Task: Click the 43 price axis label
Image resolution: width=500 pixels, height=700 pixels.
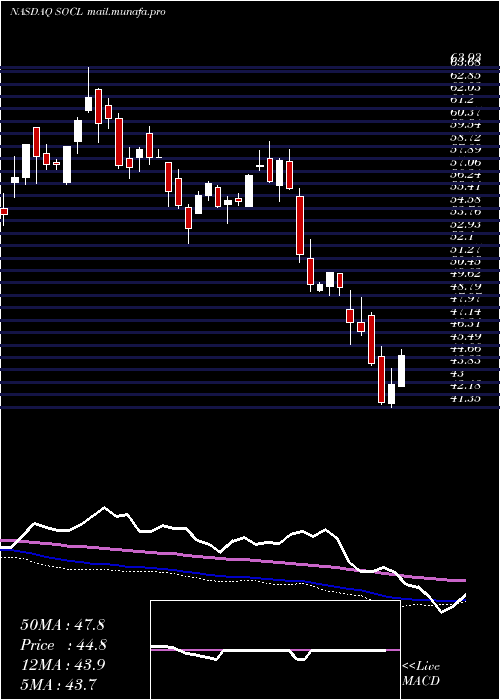Action: (x=457, y=373)
